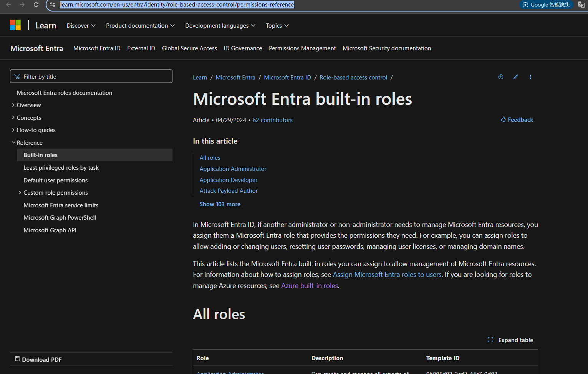The height and width of the screenshot is (374, 588).
Task: Expand the How-to guides section
Action: [13, 130]
